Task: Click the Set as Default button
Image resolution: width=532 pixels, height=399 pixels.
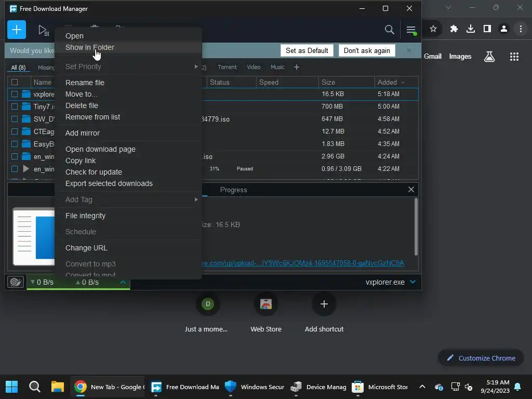Action: coord(307,50)
